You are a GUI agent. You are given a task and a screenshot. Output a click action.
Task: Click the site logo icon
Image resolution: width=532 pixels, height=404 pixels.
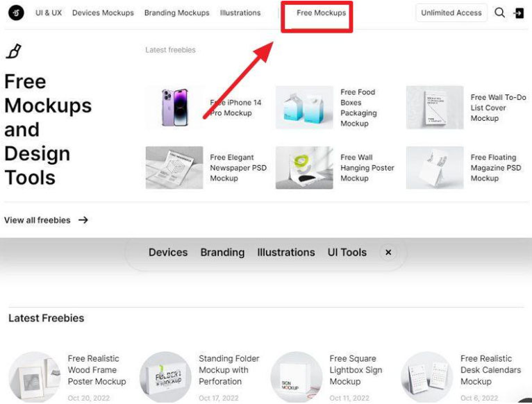(x=15, y=13)
